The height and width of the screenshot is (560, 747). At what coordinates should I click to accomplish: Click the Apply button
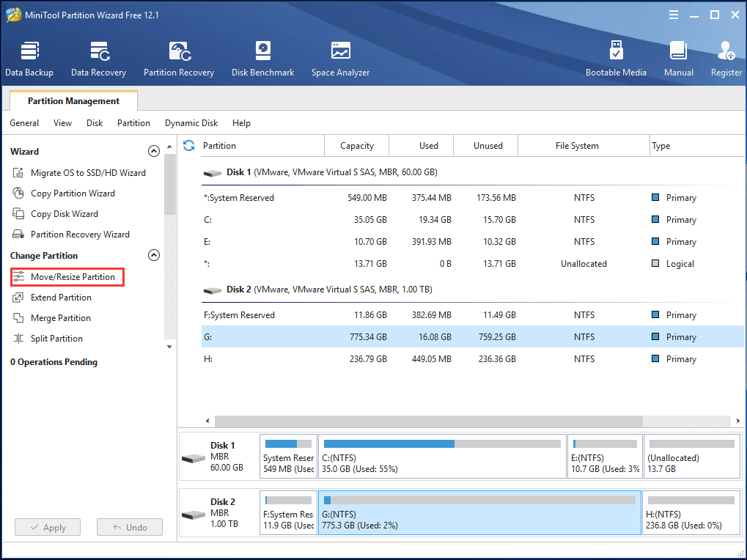point(48,527)
